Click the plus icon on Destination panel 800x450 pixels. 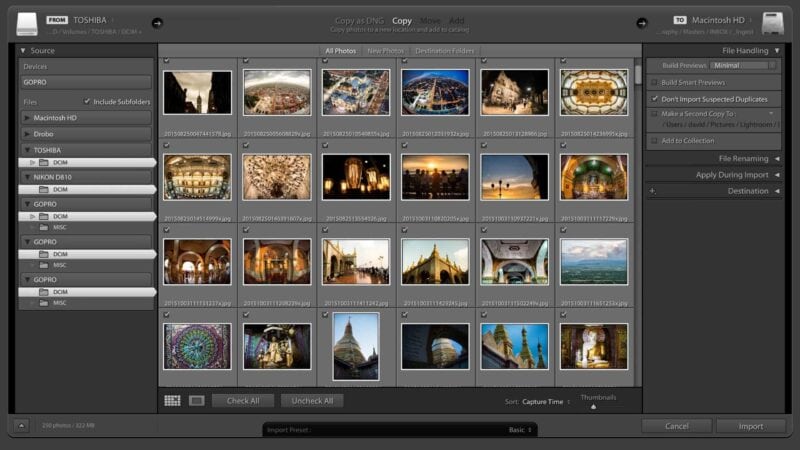point(653,191)
